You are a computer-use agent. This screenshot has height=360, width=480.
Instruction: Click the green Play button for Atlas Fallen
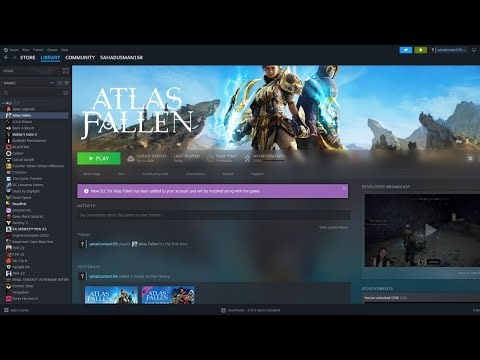[x=99, y=158]
